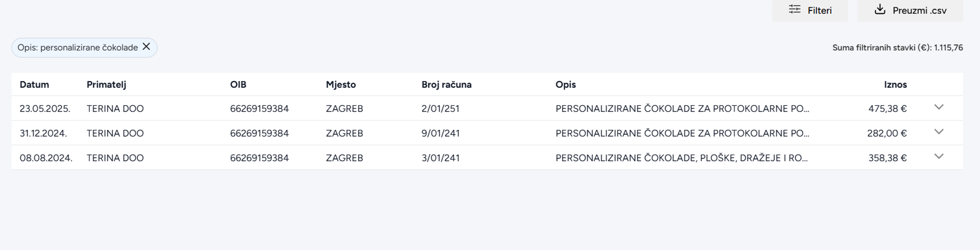Image resolution: width=980 pixels, height=250 pixels.
Task: Click the filter sliders icon
Action: click(794, 9)
